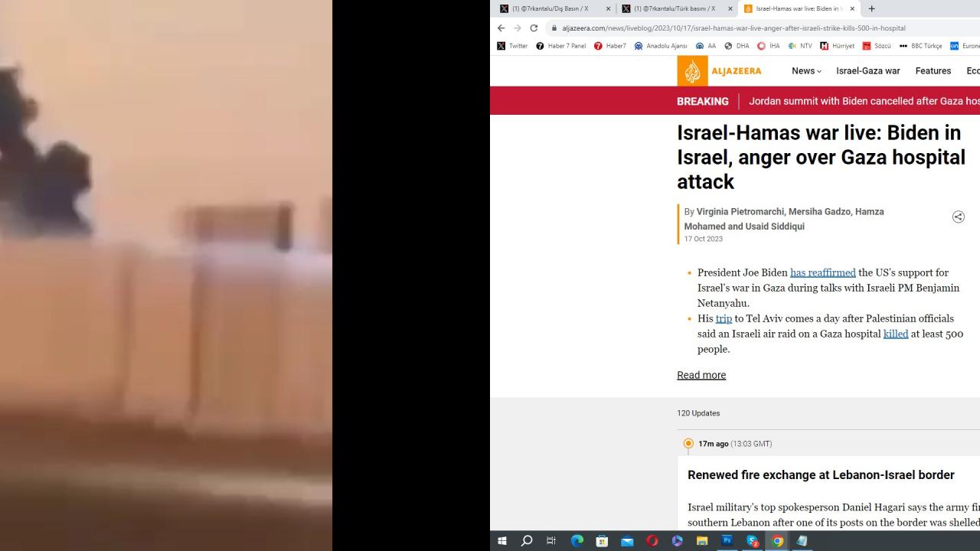This screenshot has width=980, height=551.
Task: Expand the News dropdown menu
Action: coord(806,71)
